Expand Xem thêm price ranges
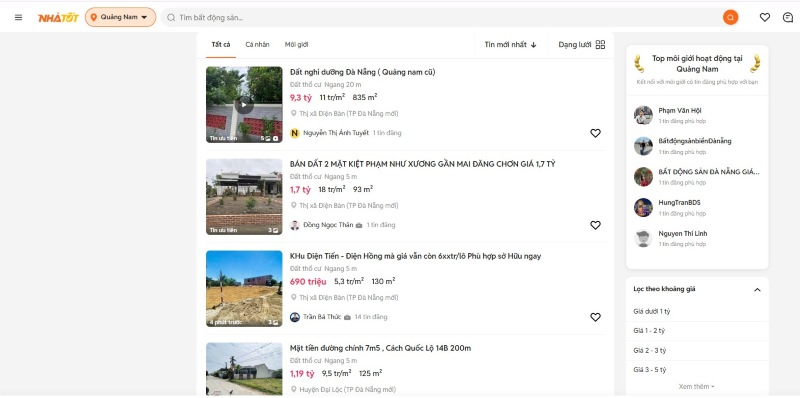This screenshot has height=398, width=800. pyautogui.click(x=696, y=386)
